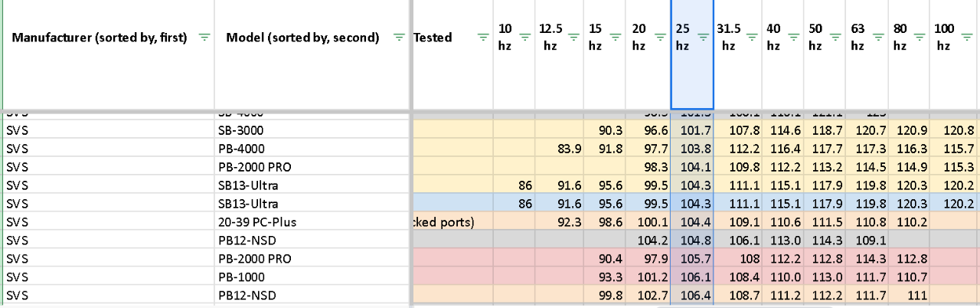Expand the 40 hz filter dropdown
The image size is (980, 308).
click(x=793, y=37)
